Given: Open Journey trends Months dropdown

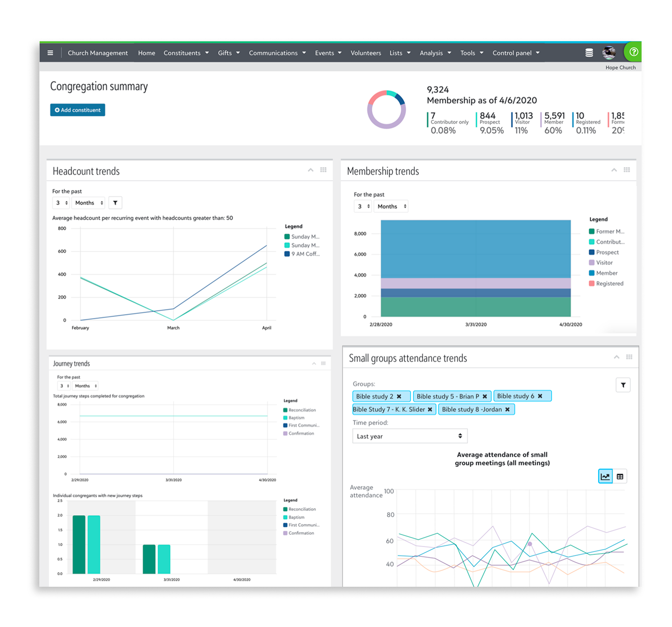Looking at the screenshot, I should click(85, 386).
